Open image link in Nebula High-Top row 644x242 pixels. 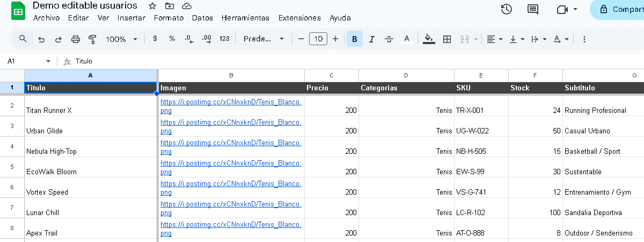point(231,146)
